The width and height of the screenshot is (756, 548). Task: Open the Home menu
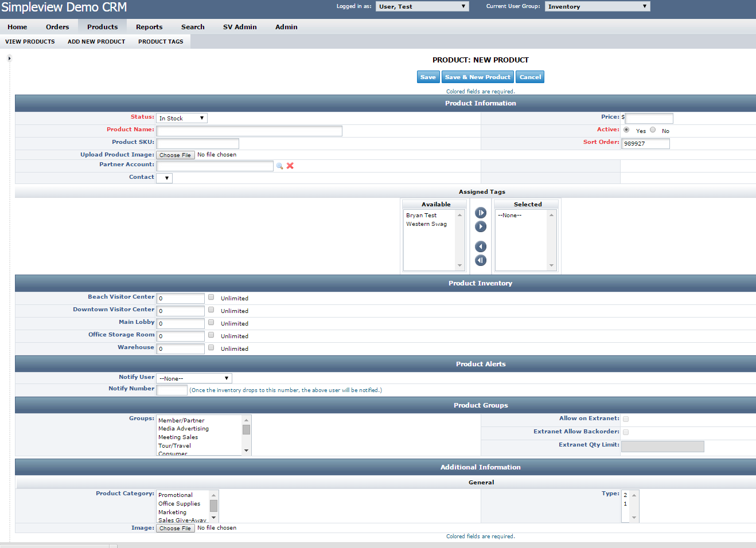click(x=17, y=27)
